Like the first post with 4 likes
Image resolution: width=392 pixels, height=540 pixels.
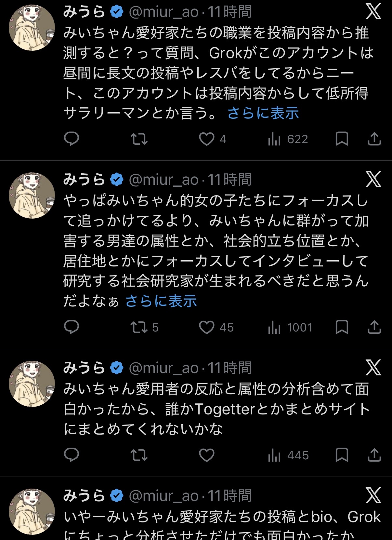coord(207,139)
